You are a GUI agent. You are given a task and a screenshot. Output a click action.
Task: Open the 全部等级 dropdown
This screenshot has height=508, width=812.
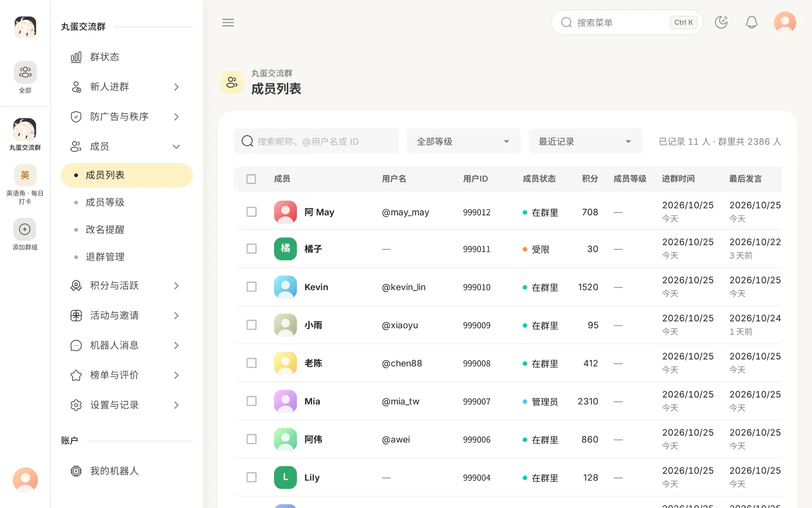463,141
